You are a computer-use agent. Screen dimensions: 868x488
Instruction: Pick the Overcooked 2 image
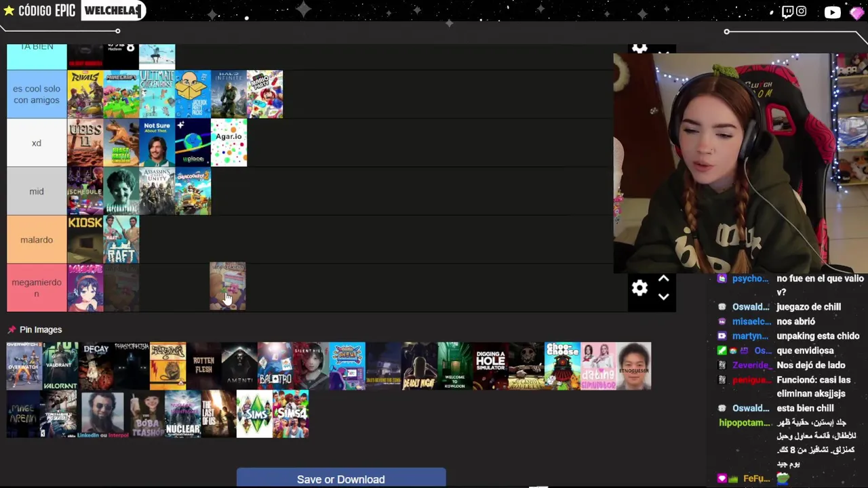tap(193, 191)
